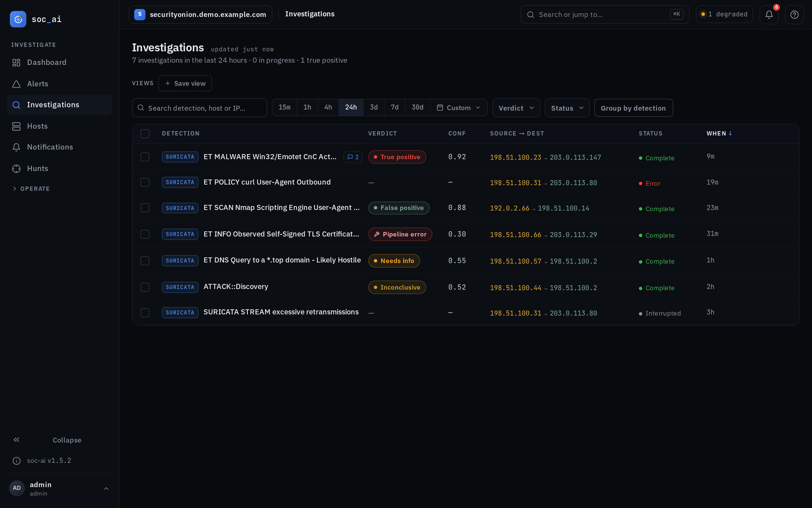Expand the admin user menu chevron
Screen dimensions: 812x508
106,488
